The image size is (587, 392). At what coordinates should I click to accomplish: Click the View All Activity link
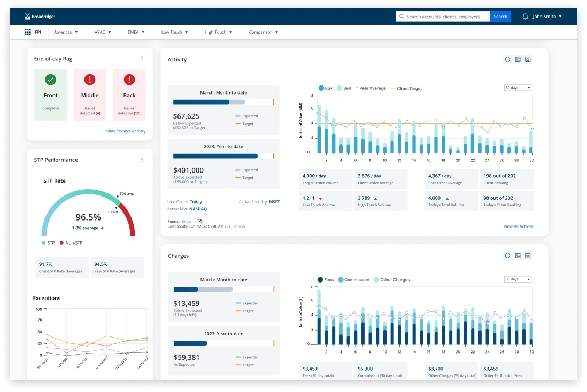tap(518, 226)
